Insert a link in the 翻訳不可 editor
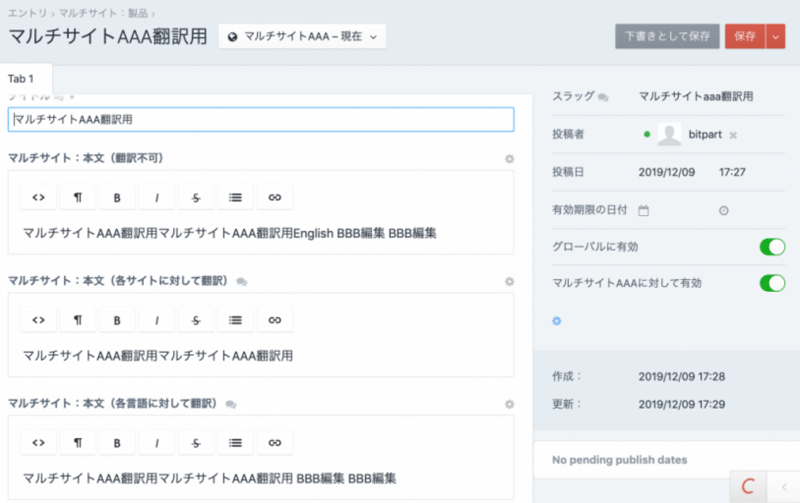 point(274,198)
